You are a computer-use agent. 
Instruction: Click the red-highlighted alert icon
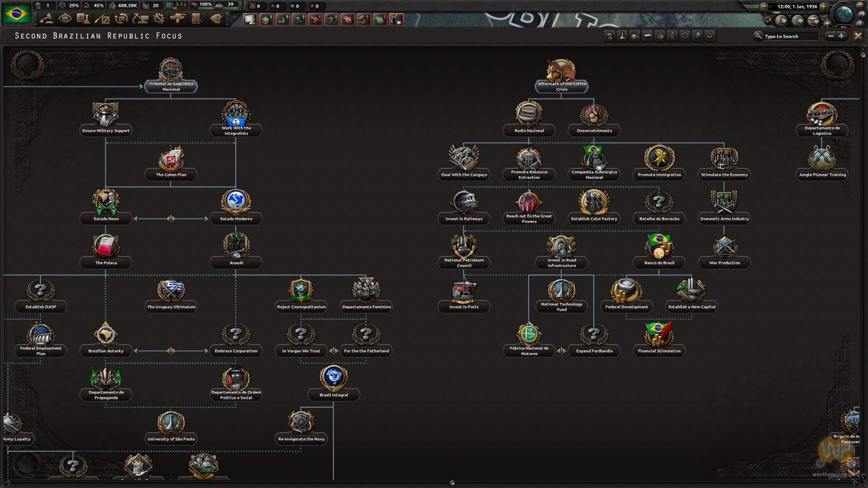click(x=396, y=19)
